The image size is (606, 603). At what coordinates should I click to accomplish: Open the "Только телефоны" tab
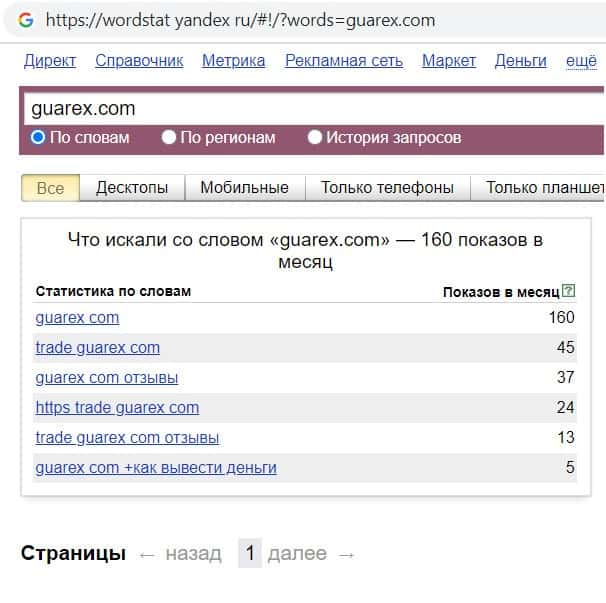pos(387,187)
